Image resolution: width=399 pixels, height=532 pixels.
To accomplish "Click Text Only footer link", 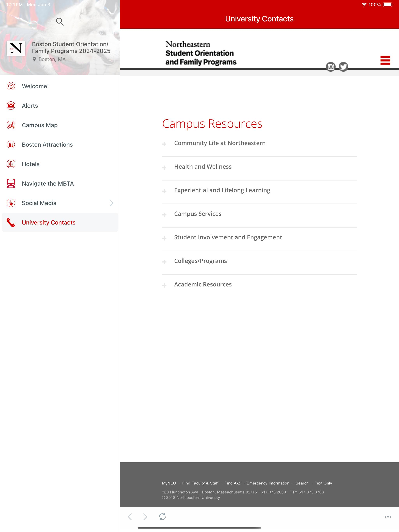I will pyautogui.click(x=323, y=483).
